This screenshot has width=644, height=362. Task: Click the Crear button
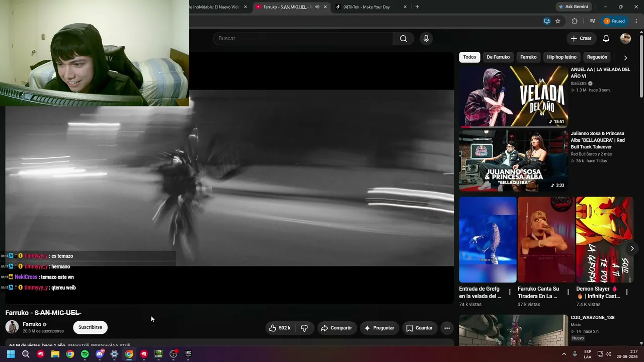point(581,39)
